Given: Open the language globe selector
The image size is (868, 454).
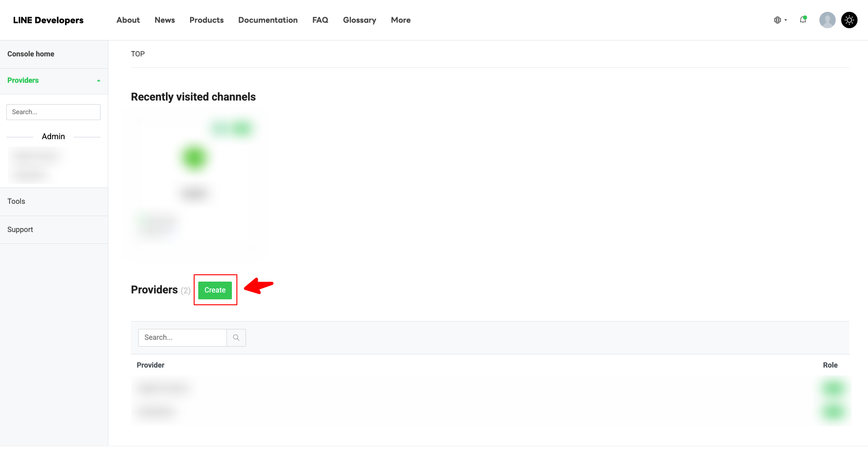Looking at the screenshot, I should 780,20.
